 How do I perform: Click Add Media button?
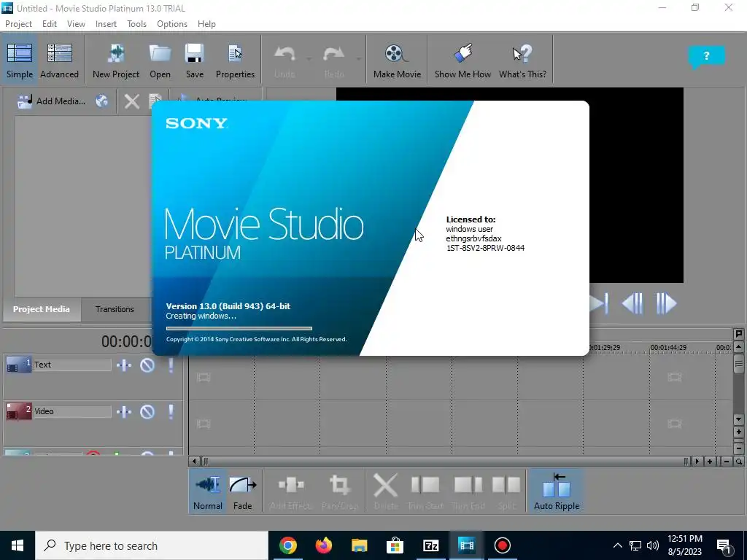tap(52, 101)
